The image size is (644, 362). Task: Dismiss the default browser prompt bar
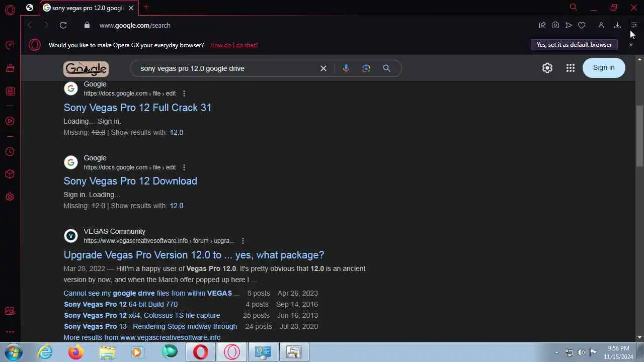click(630, 45)
